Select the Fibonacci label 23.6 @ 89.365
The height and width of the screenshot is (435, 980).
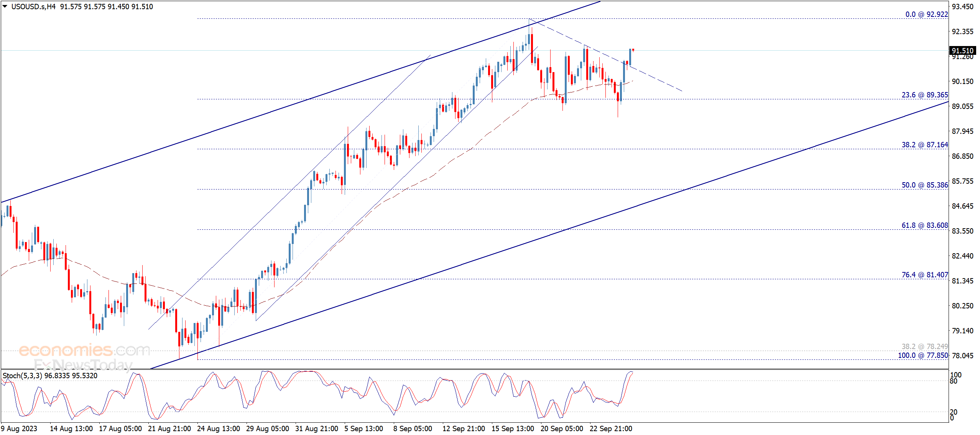pos(924,95)
